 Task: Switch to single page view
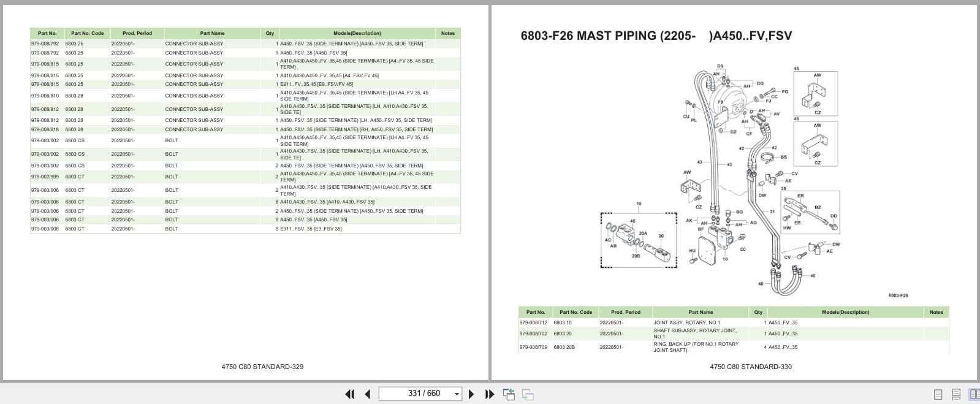pos(938,394)
